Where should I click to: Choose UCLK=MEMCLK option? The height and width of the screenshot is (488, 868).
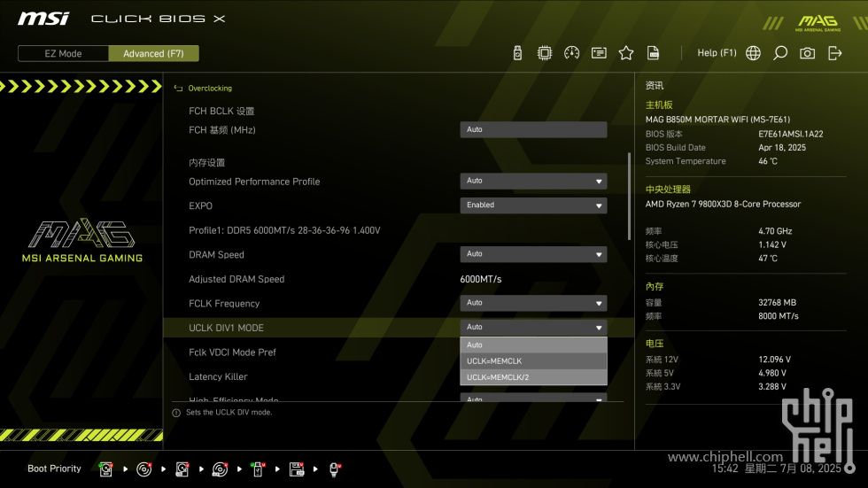point(533,360)
